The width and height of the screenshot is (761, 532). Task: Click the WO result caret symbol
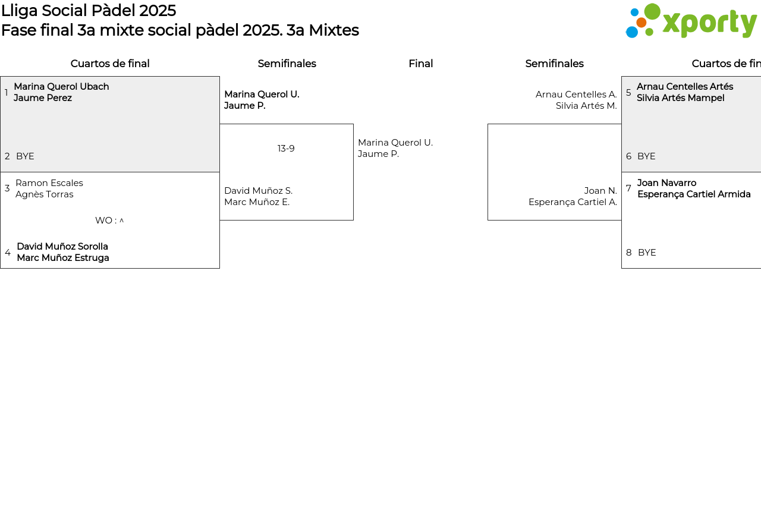point(121,221)
